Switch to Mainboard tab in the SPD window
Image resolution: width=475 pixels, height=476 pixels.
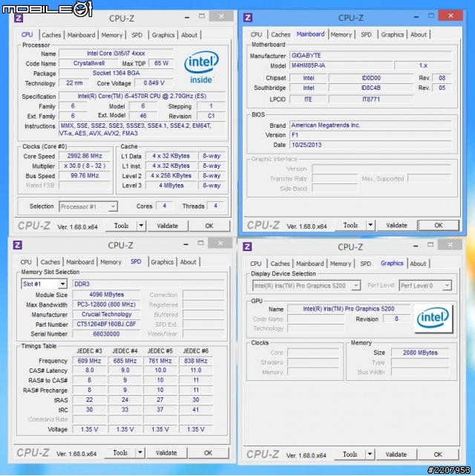click(x=80, y=262)
